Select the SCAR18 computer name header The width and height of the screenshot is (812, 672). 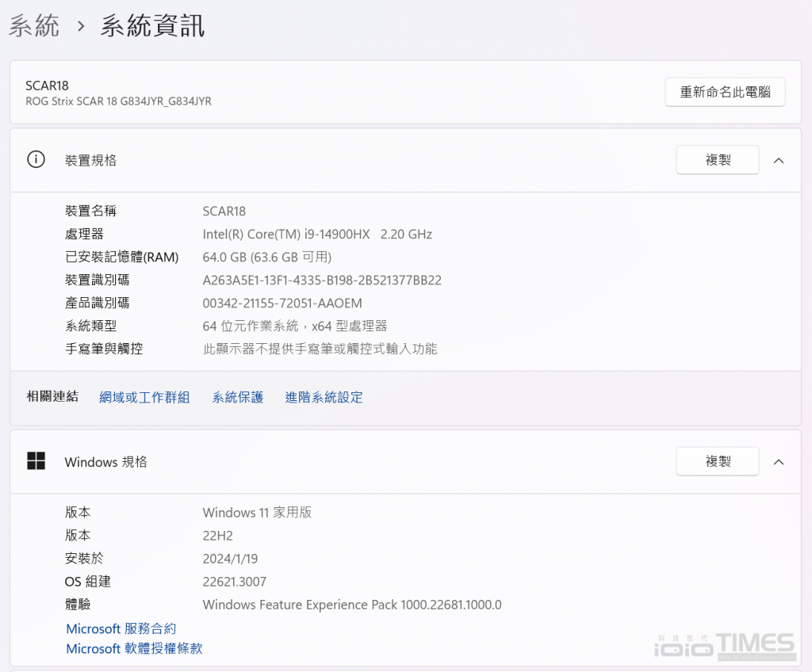click(x=47, y=86)
